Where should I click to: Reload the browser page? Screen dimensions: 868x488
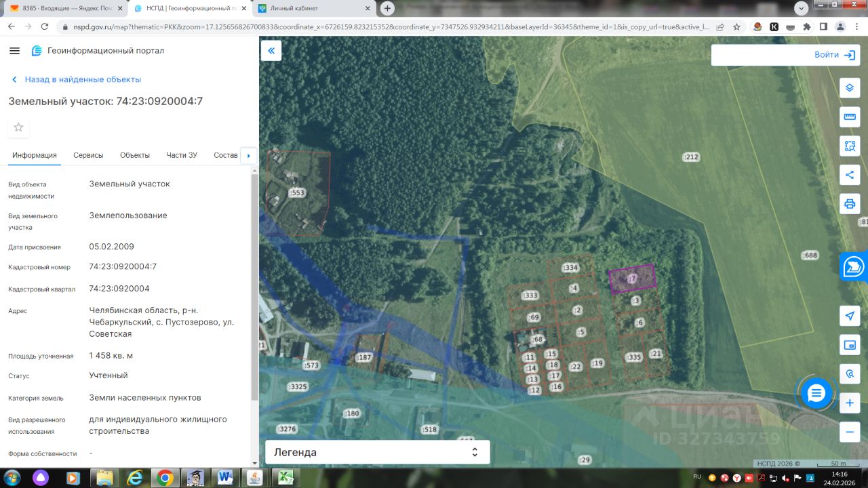click(45, 26)
